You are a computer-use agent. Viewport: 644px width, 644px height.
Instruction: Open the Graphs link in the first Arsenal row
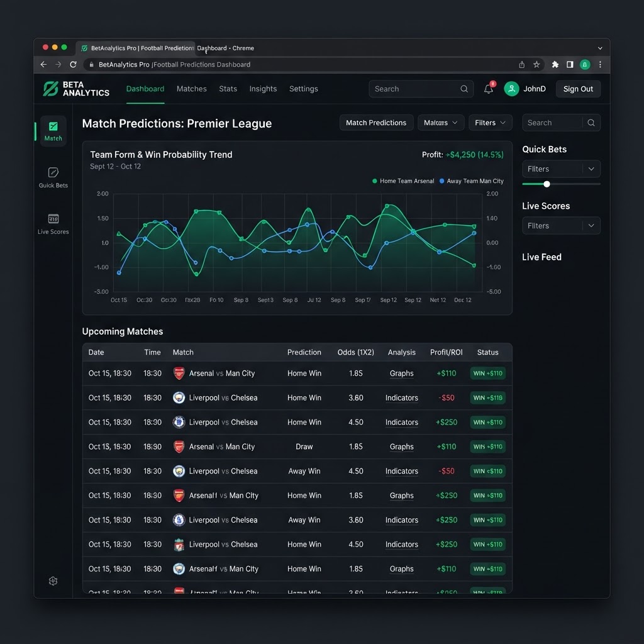[x=402, y=374]
